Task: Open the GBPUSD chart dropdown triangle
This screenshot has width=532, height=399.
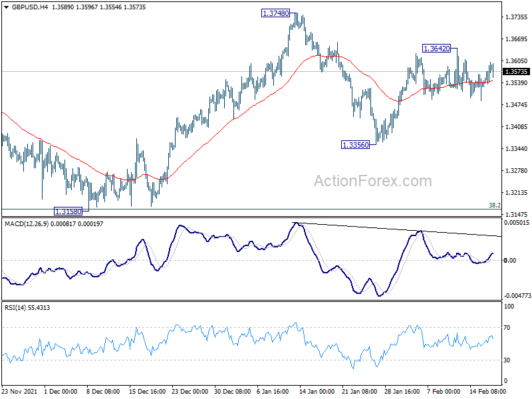Action: click(x=6, y=7)
